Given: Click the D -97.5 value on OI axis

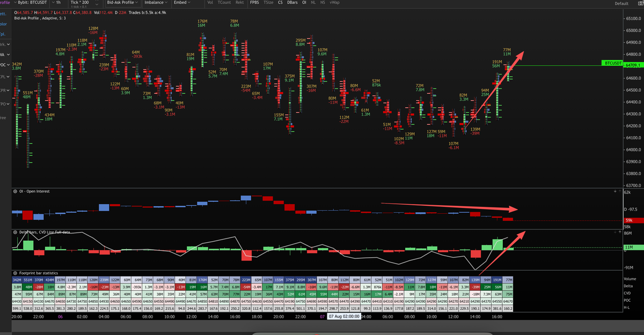Looking at the screenshot, I should pyautogui.click(x=632, y=209).
